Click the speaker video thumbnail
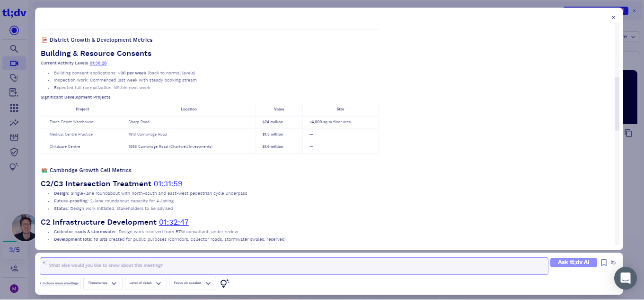Screen dimensions: 644x300 (25, 227)
